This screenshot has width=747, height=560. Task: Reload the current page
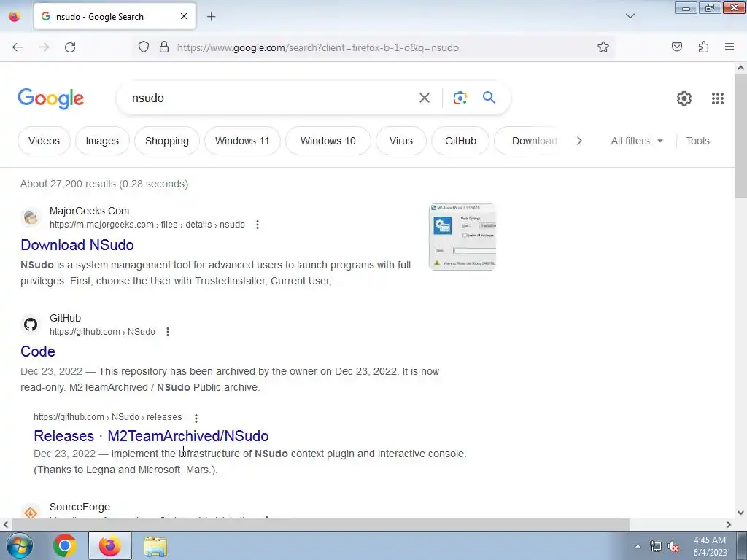pos(70,47)
